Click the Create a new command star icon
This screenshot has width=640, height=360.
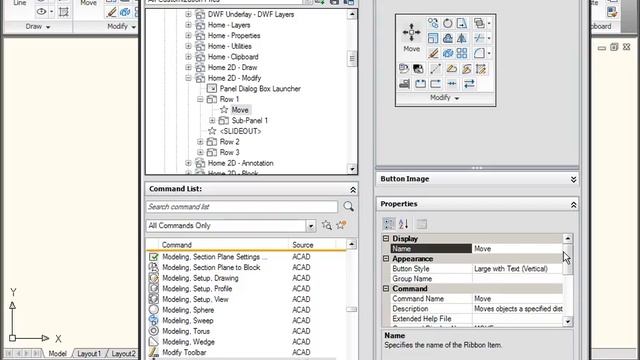click(x=341, y=225)
